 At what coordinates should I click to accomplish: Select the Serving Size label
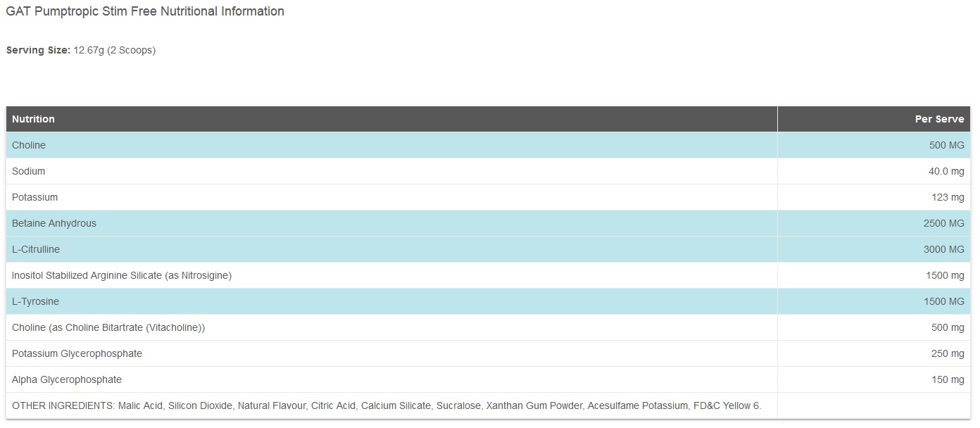[38, 50]
